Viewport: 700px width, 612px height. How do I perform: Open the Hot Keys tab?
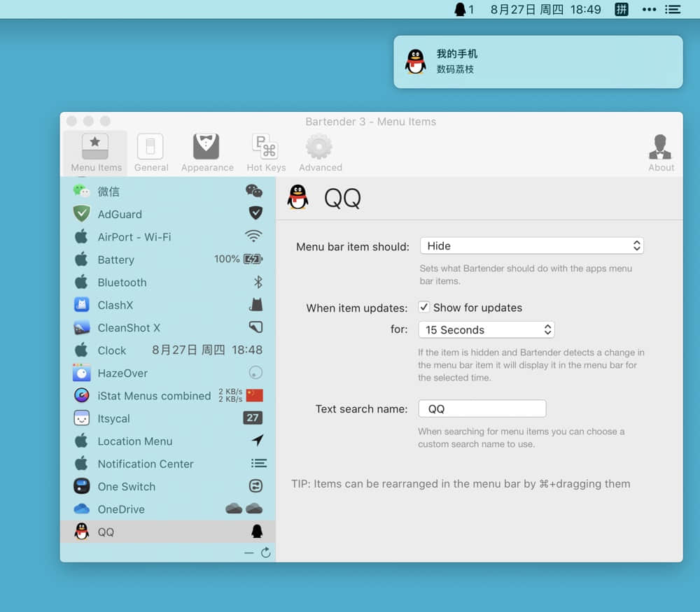[x=266, y=153]
